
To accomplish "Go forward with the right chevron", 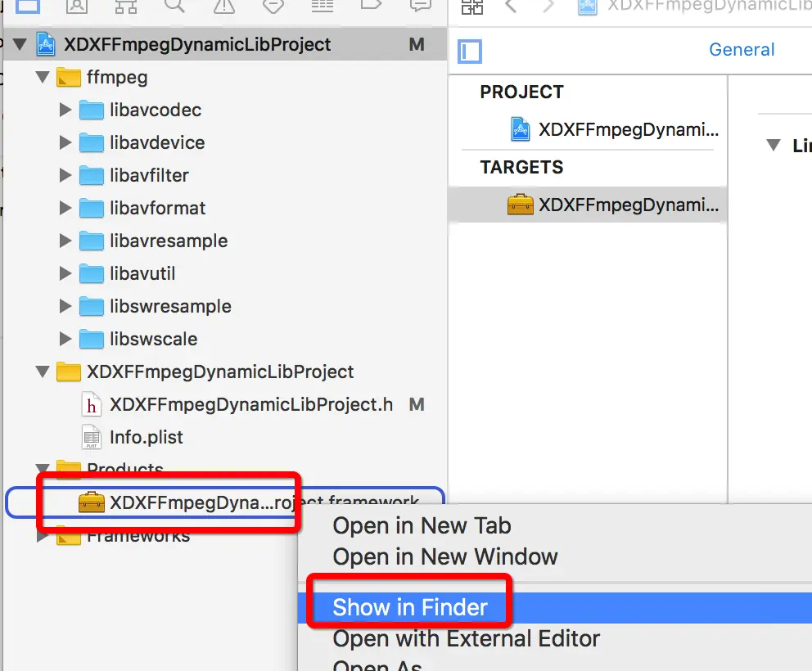I will [x=548, y=7].
